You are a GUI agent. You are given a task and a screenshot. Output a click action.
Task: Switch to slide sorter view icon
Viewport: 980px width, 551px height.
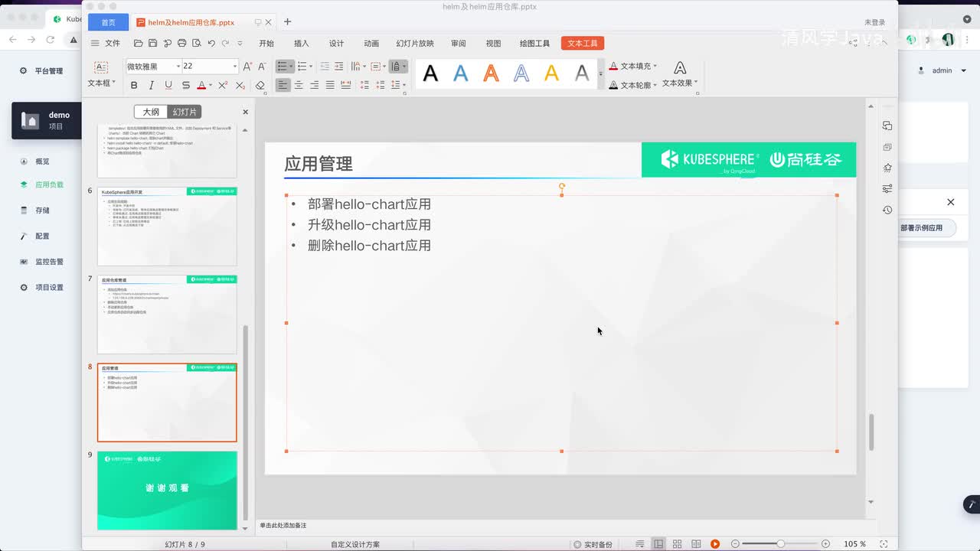click(677, 544)
